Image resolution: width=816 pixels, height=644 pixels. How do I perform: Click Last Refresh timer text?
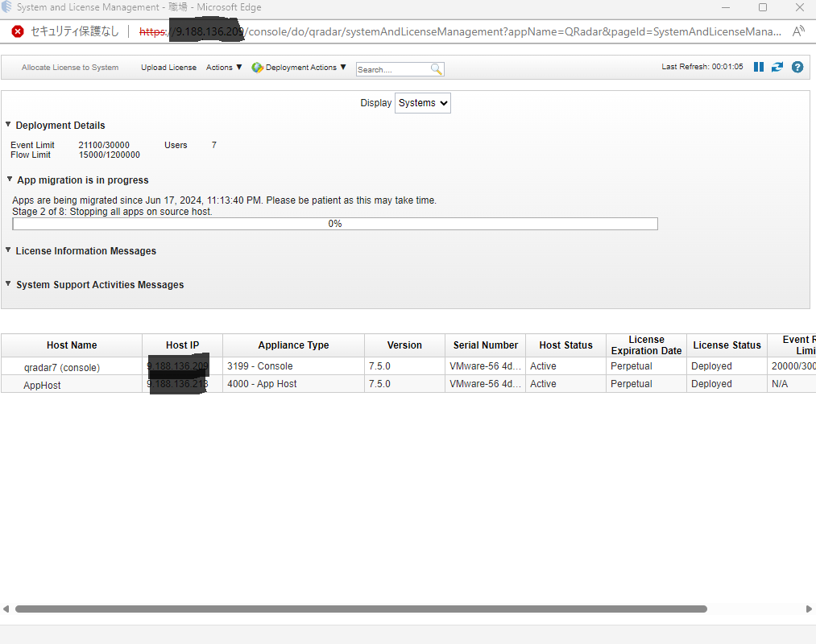pyautogui.click(x=702, y=67)
